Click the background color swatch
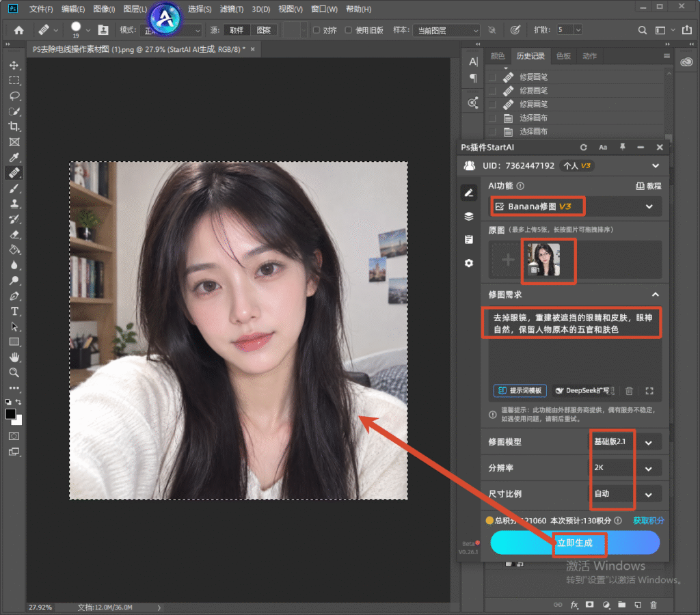 tap(18, 421)
